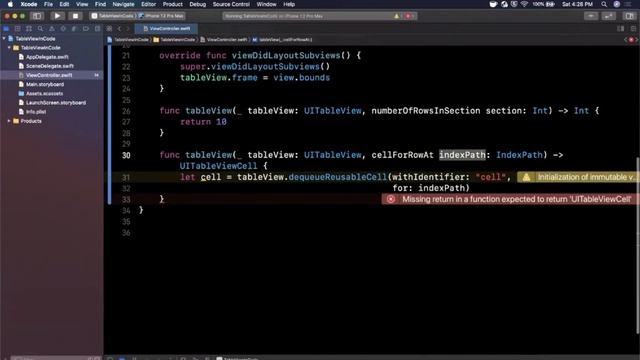Open the Issue navigator warning-triangle icon

click(51, 29)
